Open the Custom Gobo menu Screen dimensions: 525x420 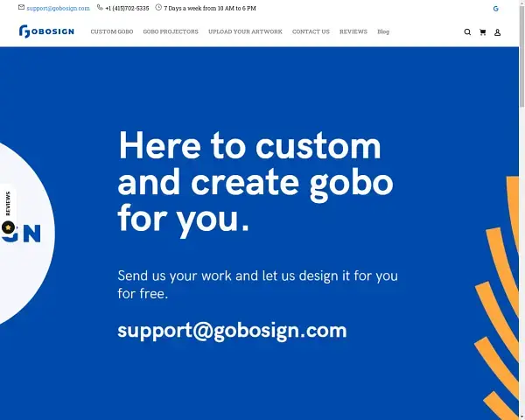(110, 31)
